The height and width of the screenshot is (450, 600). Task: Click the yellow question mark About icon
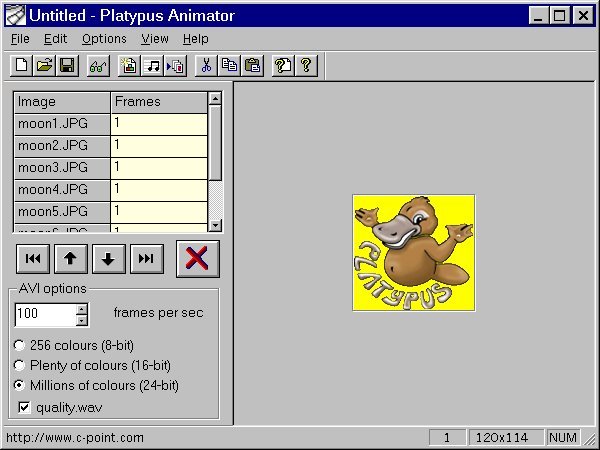(x=307, y=65)
